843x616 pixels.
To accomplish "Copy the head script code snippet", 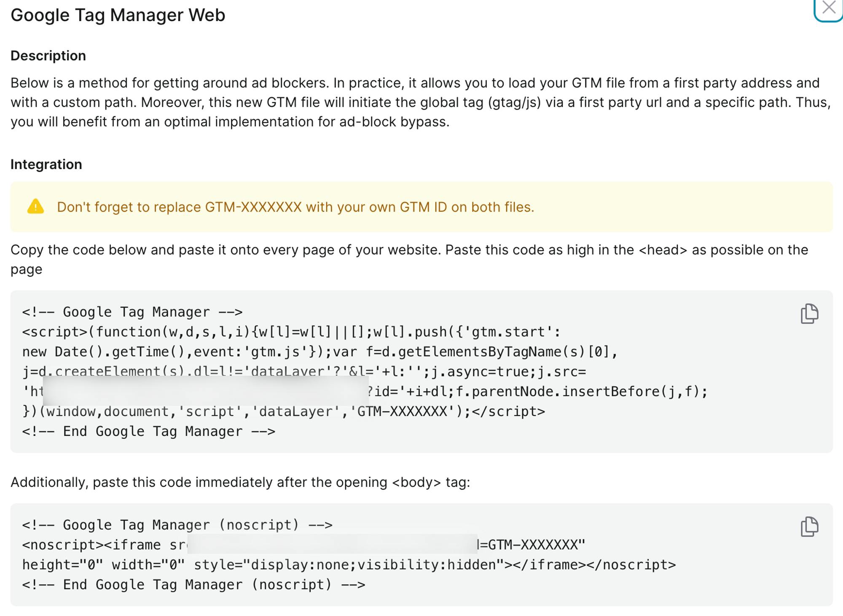I will click(x=809, y=314).
